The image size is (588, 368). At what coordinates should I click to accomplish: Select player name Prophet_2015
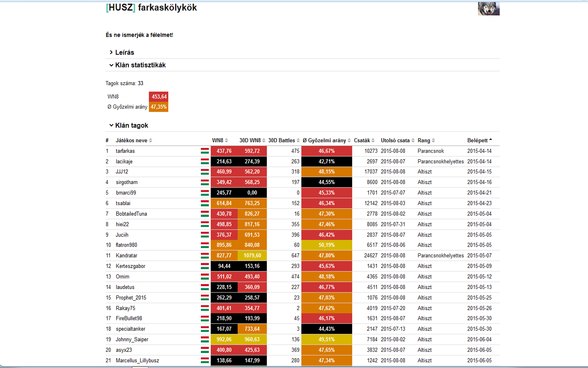(131, 298)
